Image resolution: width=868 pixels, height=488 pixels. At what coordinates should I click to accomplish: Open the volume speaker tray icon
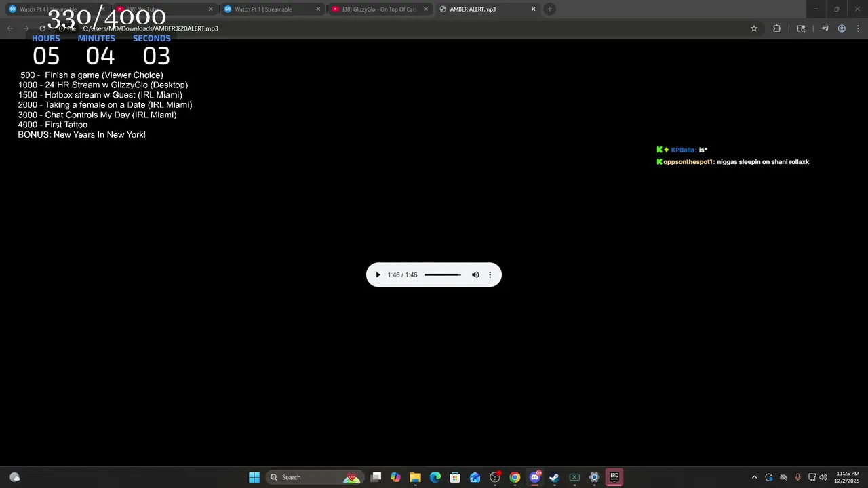(x=823, y=477)
